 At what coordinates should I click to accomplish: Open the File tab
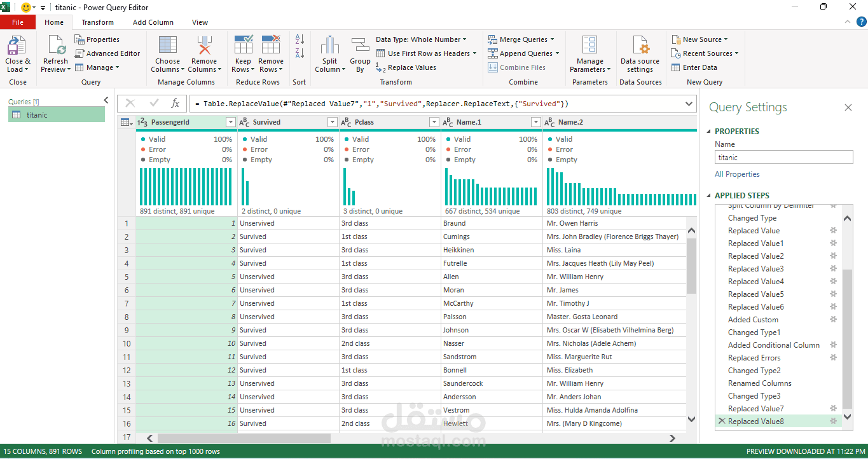pos(18,22)
